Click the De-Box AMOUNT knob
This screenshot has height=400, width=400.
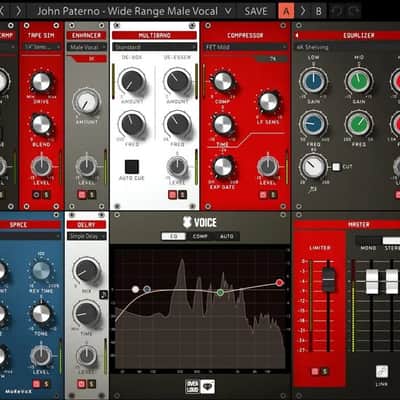click(x=132, y=81)
